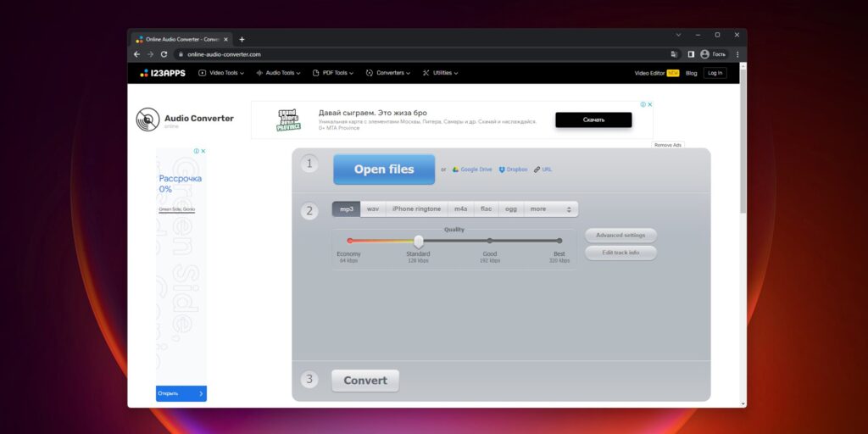
Task: Click the Google Drive icon
Action: pos(455,170)
